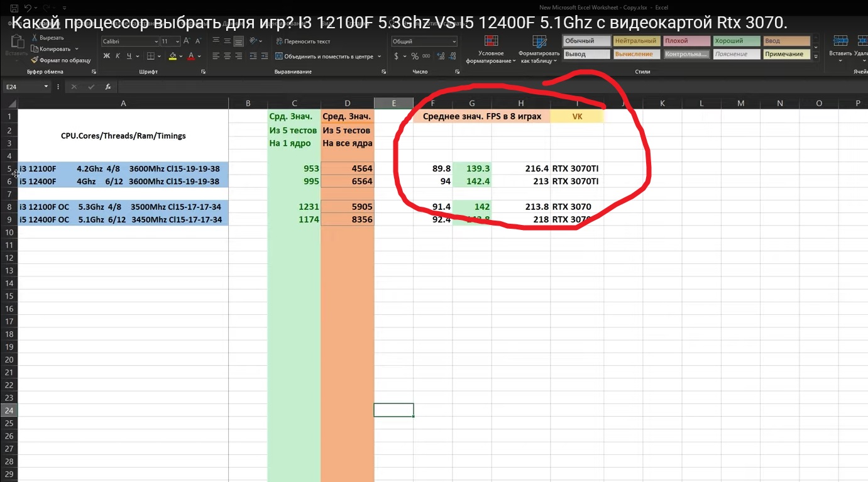Open the font size dropdown

(x=178, y=41)
